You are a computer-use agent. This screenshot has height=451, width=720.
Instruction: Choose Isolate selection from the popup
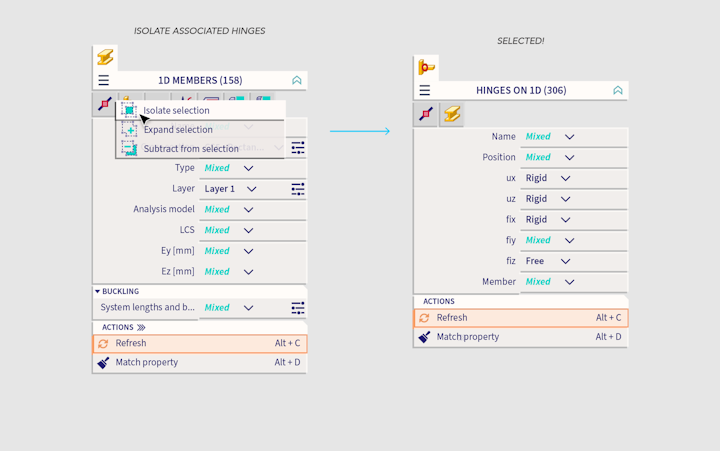point(176,110)
